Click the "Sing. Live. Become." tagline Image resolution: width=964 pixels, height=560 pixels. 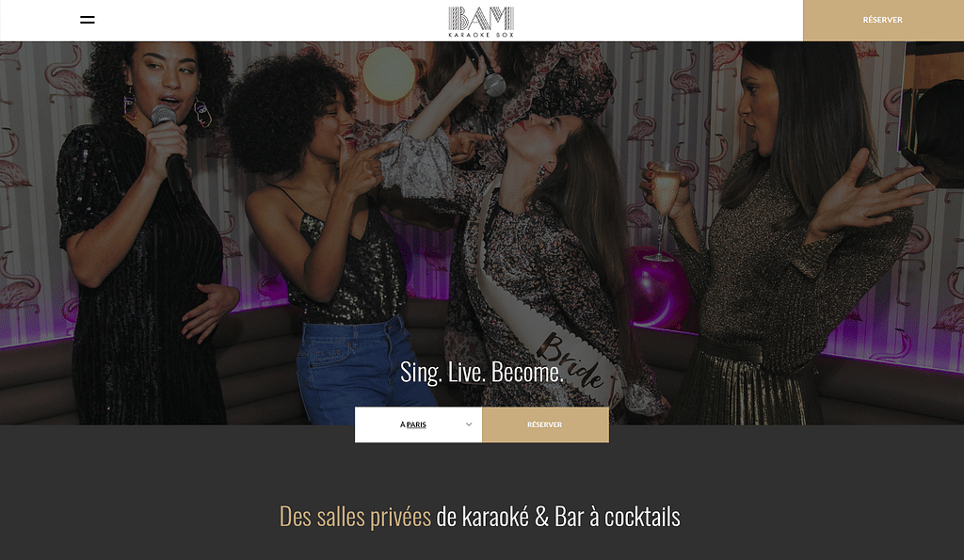pos(481,371)
